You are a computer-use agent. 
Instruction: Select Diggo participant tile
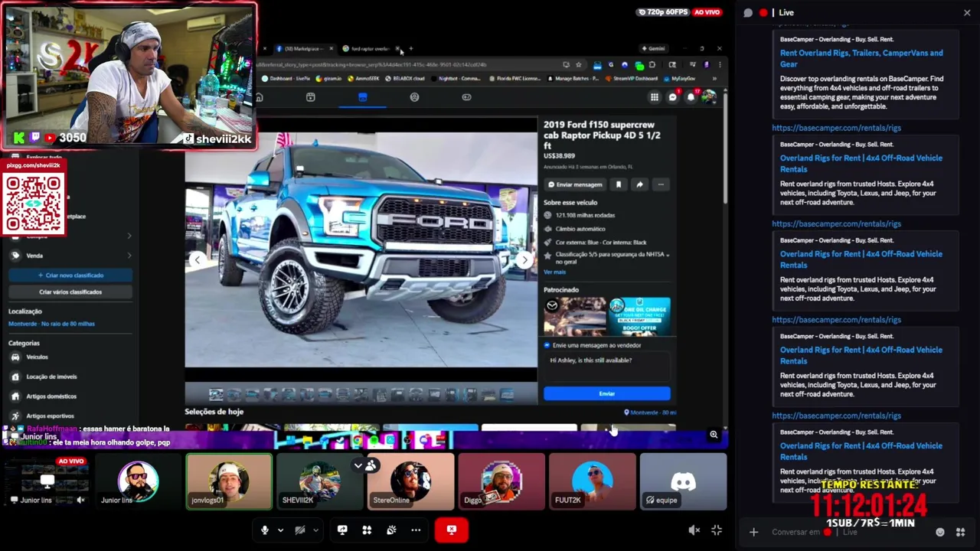[x=501, y=481]
